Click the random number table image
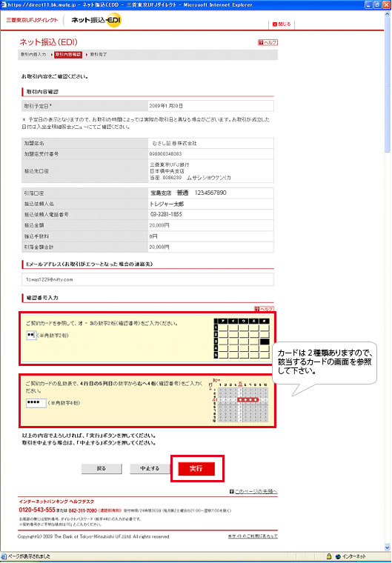Viewport: 392px width, 563px height. pyautogui.click(x=239, y=400)
